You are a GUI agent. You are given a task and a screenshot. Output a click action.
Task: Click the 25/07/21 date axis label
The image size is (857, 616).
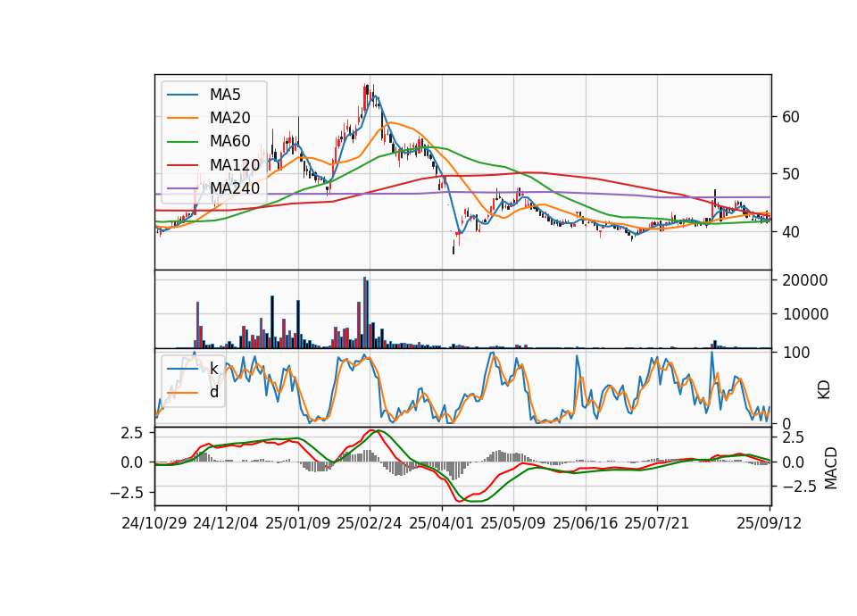coord(656,523)
